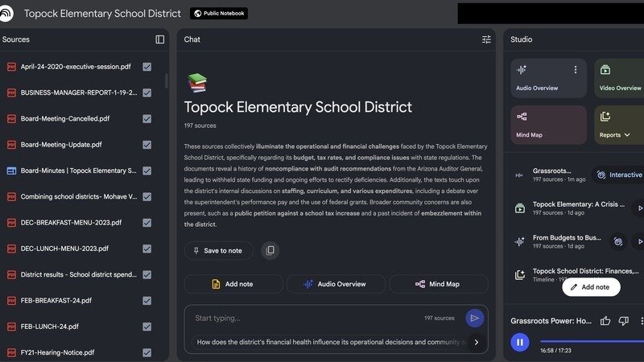
Task: Uncheck April-24-2020-executive-session.pdf source
Action: (147, 67)
